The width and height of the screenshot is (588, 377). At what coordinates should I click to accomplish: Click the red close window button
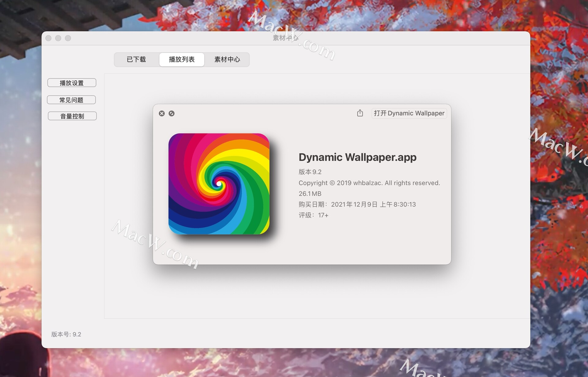click(x=48, y=38)
